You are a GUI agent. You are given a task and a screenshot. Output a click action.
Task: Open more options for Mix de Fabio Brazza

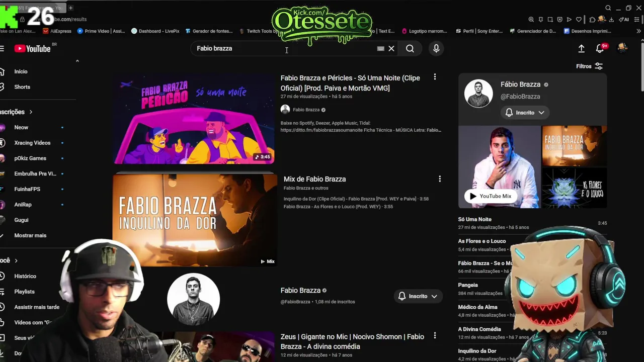440,178
